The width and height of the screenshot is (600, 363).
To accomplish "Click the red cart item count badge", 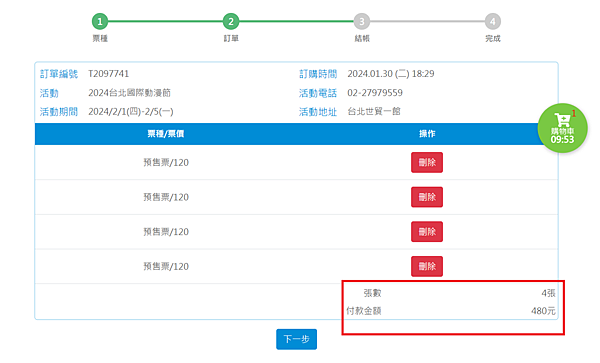I will pyautogui.click(x=574, y=114).
